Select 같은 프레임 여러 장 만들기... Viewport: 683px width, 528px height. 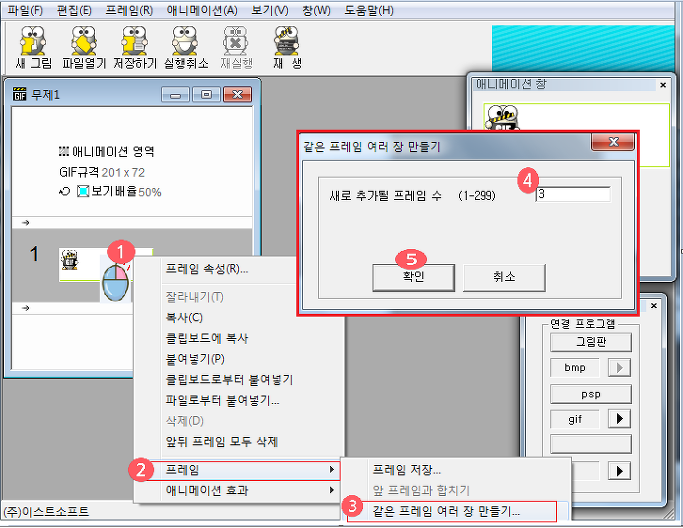[452, 511]
